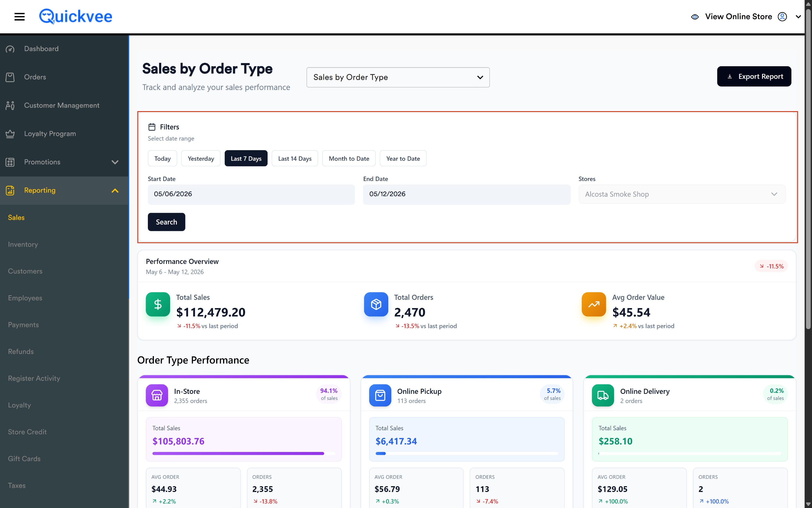Click the Search button

coord(166,222)
